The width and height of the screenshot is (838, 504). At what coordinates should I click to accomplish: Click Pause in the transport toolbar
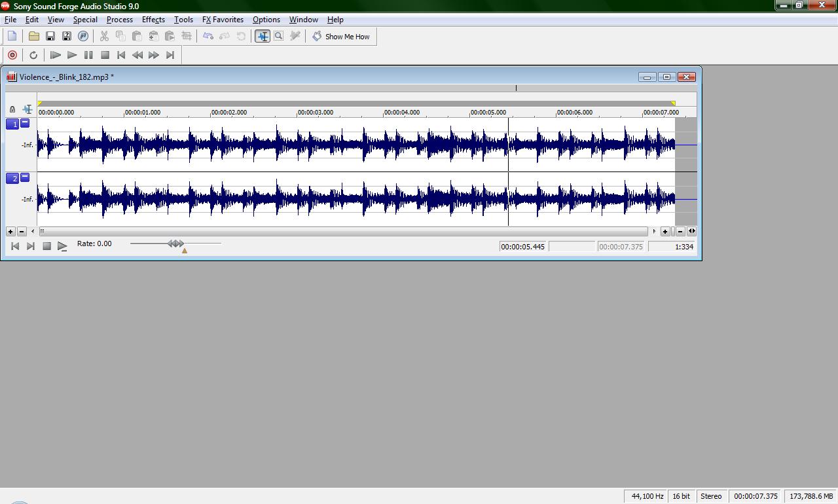(x=88, y=55)
